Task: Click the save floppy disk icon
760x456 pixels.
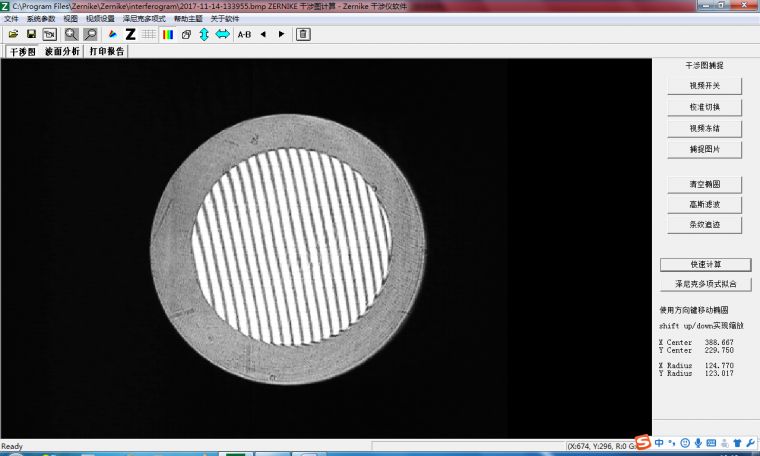Action: pos(31,34)
